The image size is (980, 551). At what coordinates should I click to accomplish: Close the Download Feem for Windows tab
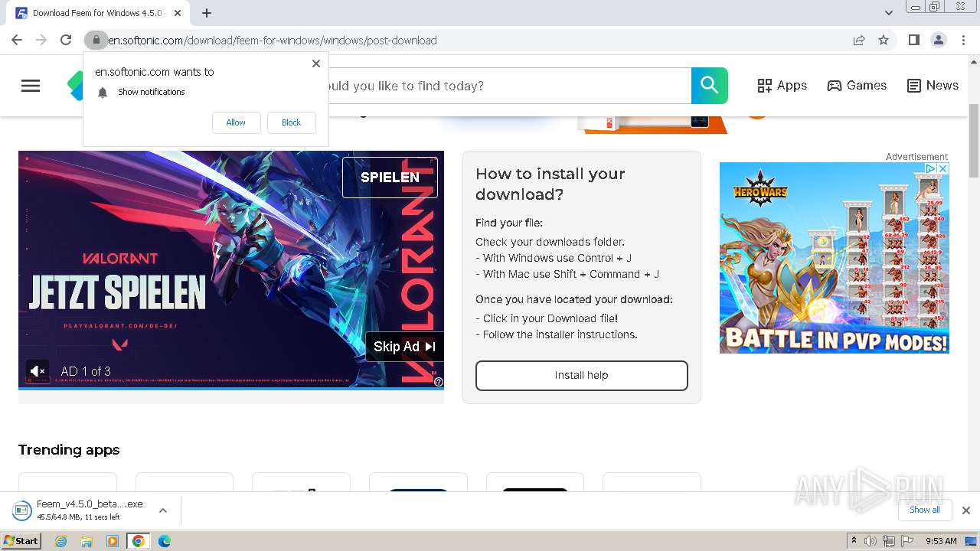tap(178, 13)
